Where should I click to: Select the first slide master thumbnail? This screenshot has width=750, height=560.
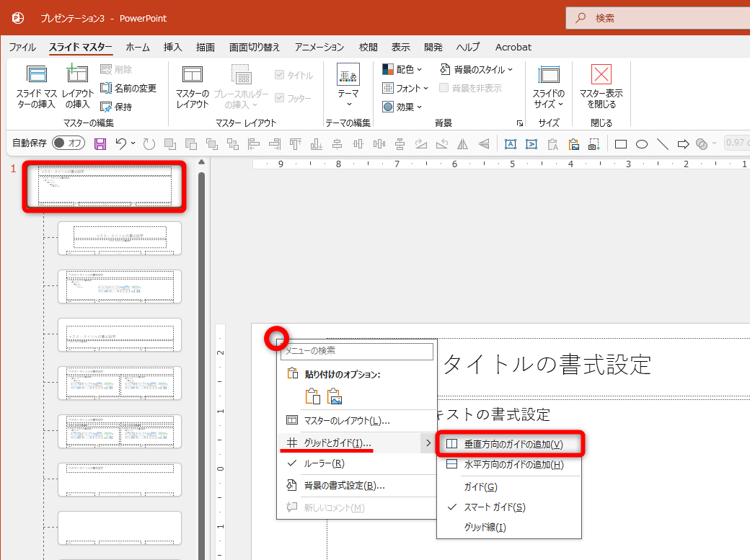click(103, 185)
